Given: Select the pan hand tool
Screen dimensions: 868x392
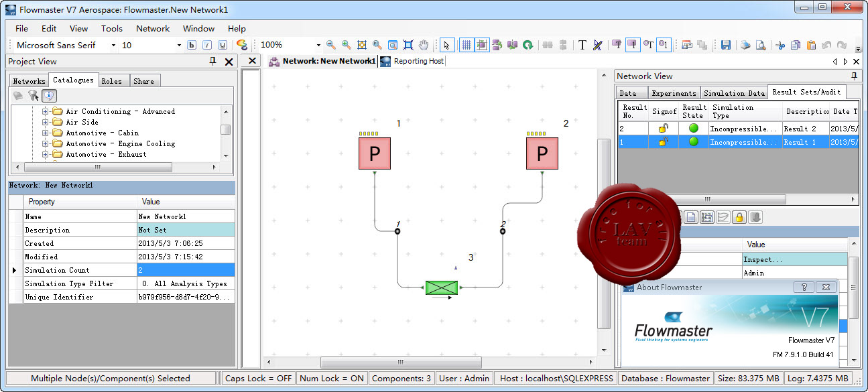Looking at the screenshot, I should (x=424, y=45).
